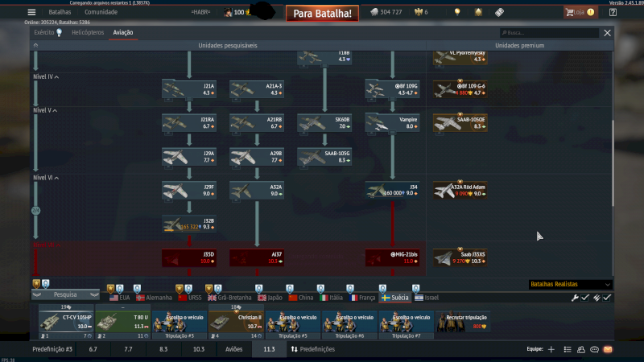Click the mail envelope icon
The height and width of the screenshot is (362, 644).
(x=608, y=350)
